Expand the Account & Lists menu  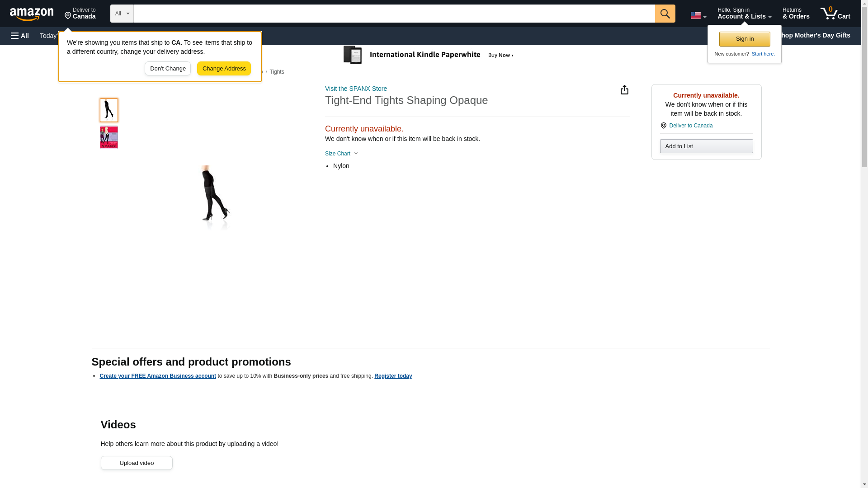744,13
